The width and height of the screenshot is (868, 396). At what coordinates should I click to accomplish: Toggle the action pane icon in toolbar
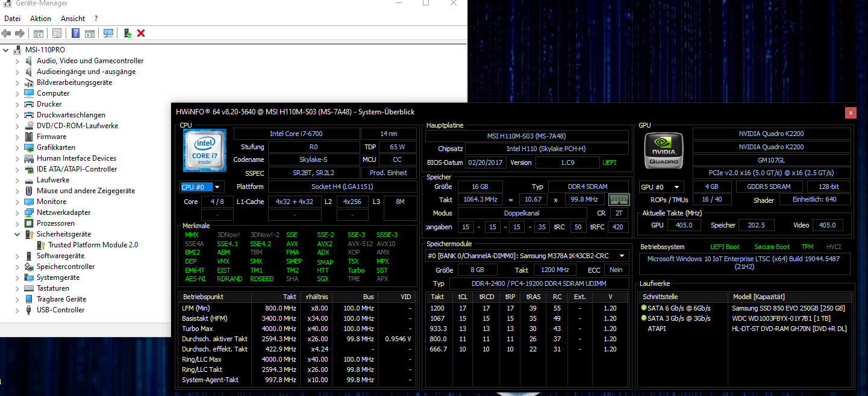tap(90, 33)
